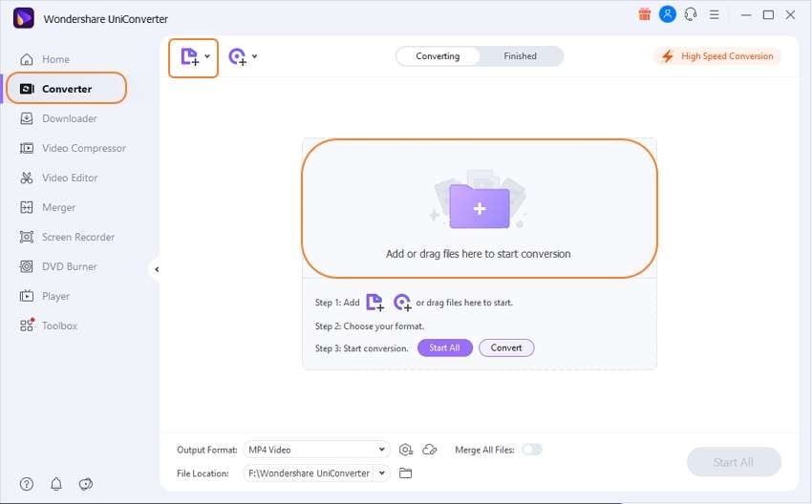The width and height of the screenshot is (812, 504).
Task: Click the drop area text "Add or drag files here to start conversion"
Action: click(478, 254)
